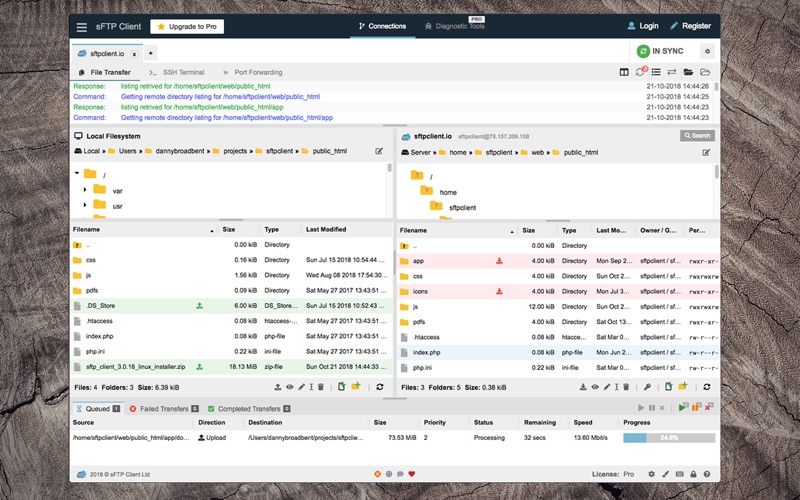Collapse the local root folder tree arrow
This screenshot has height=500, width=800.
click(77, 173)
